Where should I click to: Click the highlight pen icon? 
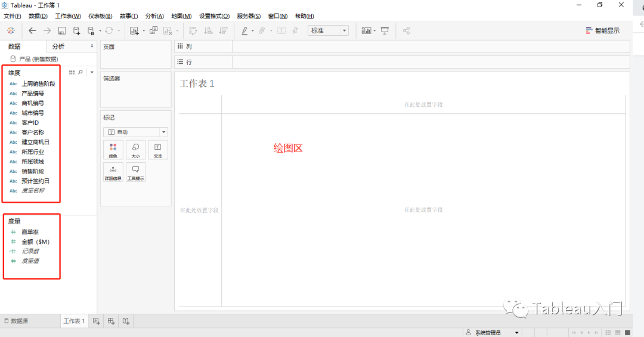coord(245,30)
